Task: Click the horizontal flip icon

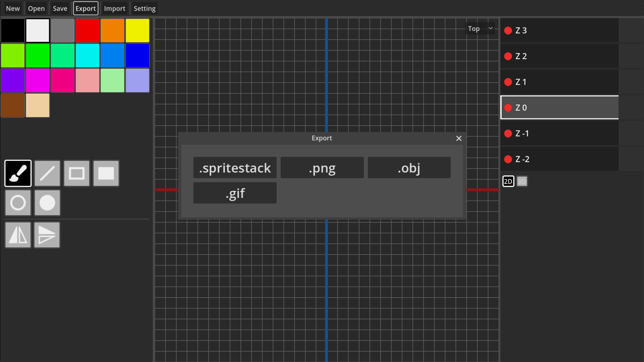Action: [x=18, y=235]
